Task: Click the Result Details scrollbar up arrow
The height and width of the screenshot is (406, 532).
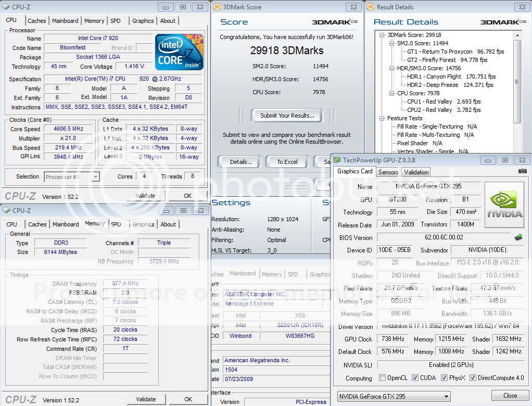Action: point(517,35)
